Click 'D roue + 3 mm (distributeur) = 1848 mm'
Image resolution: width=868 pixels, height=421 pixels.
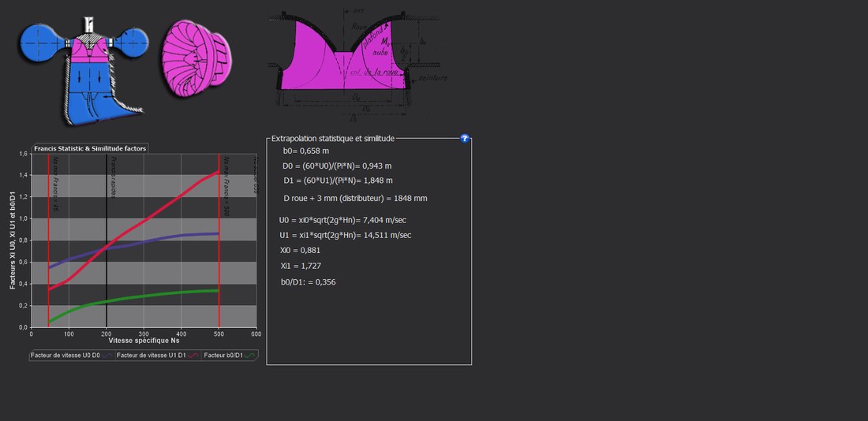click(355, 198)
